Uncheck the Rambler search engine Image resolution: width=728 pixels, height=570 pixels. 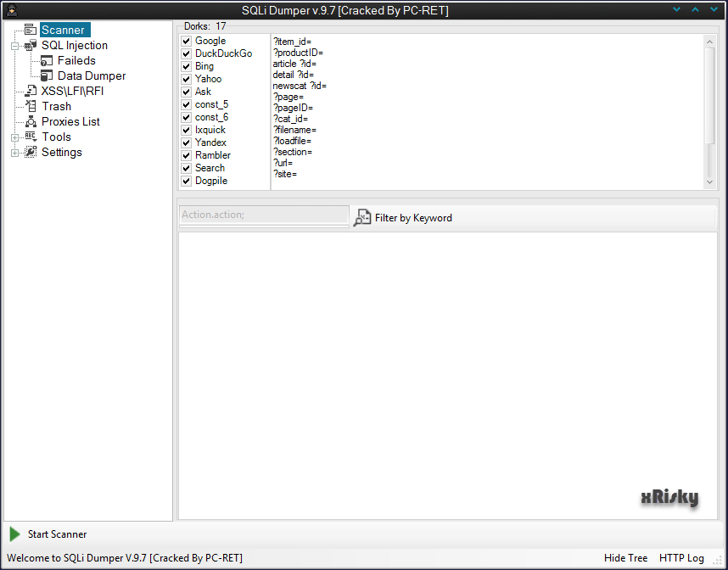click(x=187, y=155)
